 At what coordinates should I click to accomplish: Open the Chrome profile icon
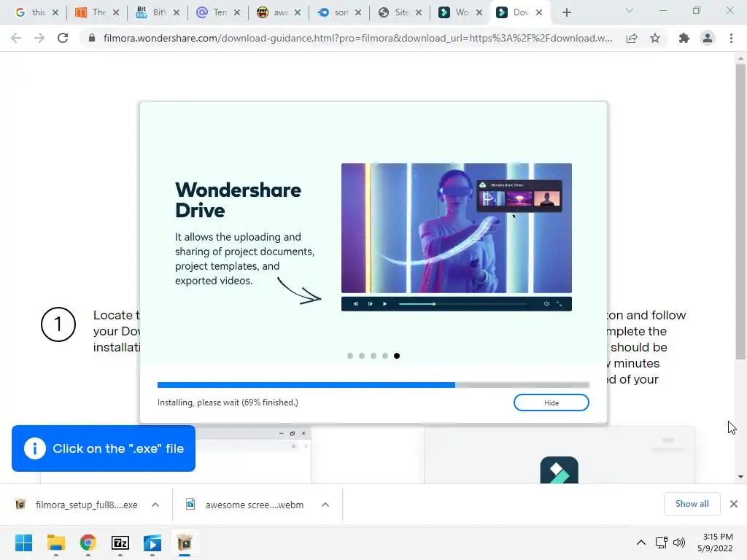pos(708,38)
